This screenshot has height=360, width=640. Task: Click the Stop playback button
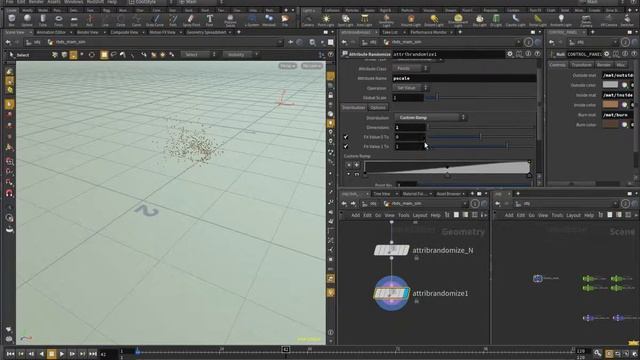pos(51,354)
